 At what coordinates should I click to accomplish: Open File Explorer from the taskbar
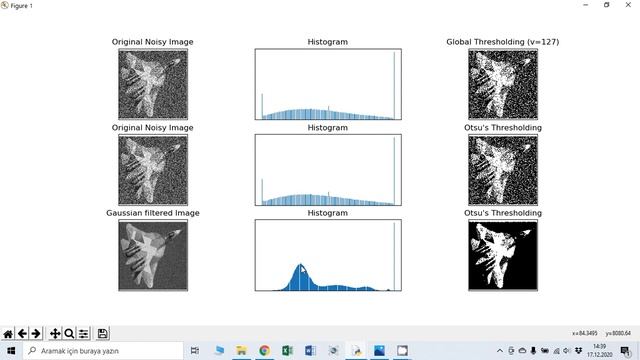pyautogui.click(x=242, y=351)
